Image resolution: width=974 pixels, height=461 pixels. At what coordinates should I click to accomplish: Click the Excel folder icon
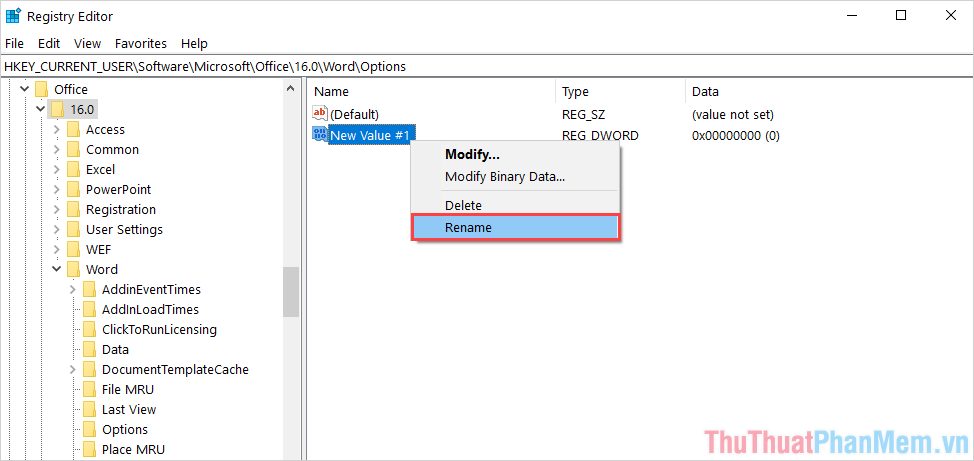[x=74, y=169]
